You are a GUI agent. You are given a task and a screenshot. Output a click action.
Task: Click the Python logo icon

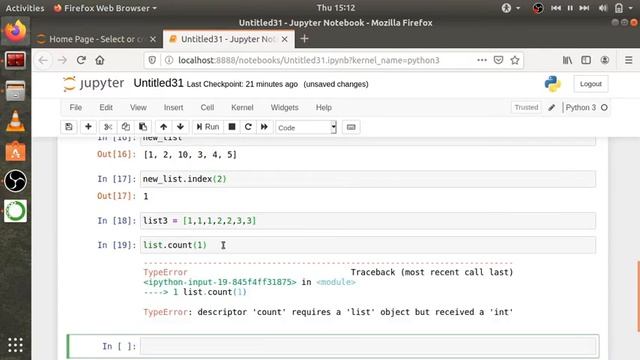(x=552, y=84)
